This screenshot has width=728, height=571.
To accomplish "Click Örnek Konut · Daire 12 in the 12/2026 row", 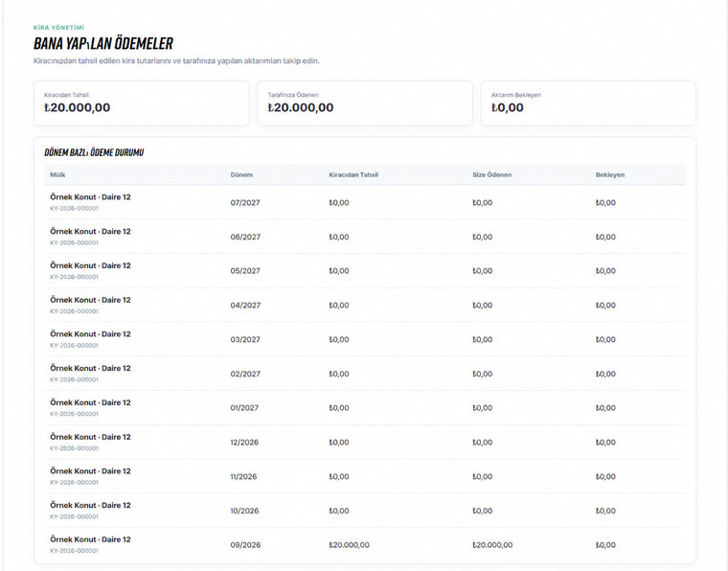I will [x=91, y=437].
